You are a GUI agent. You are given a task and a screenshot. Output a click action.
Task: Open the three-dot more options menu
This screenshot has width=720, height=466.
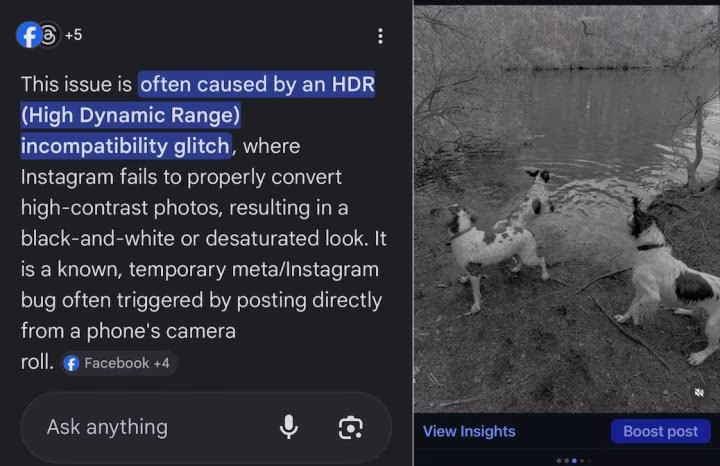pyautogui.click(x=380, y=36)
